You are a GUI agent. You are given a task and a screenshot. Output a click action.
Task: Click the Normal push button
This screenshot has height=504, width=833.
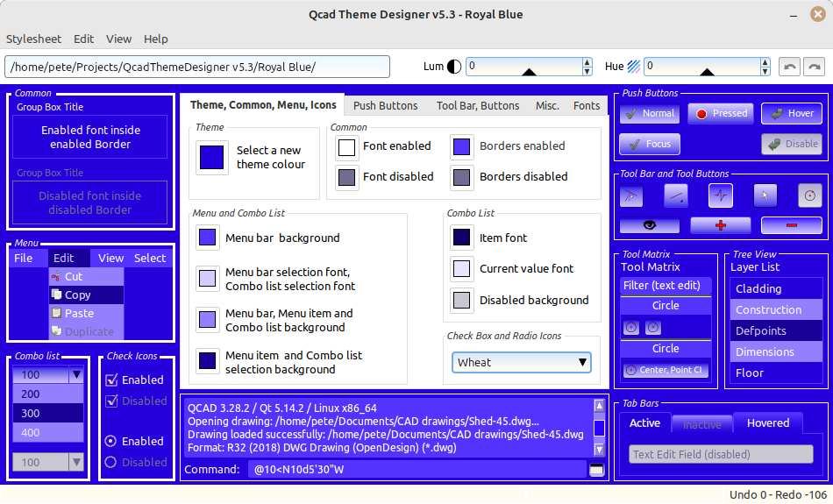click(x=649, y=113)
